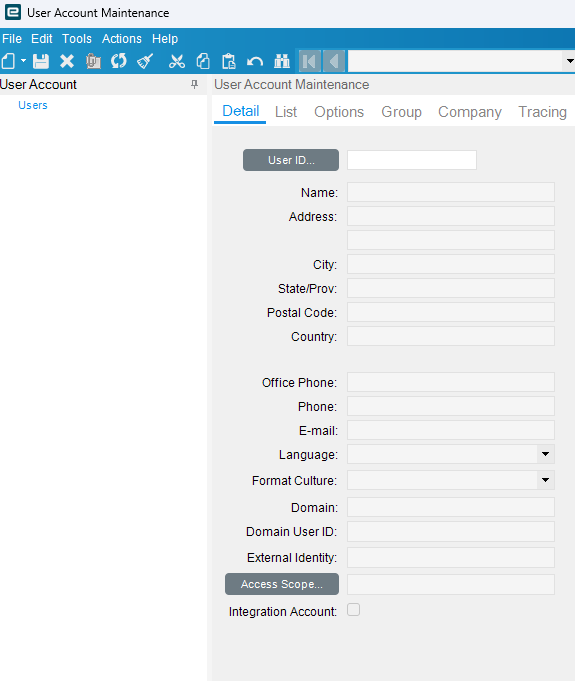This screenshot has width=575, height=681.
Task: Click the User ID input field
Action: 412,160
